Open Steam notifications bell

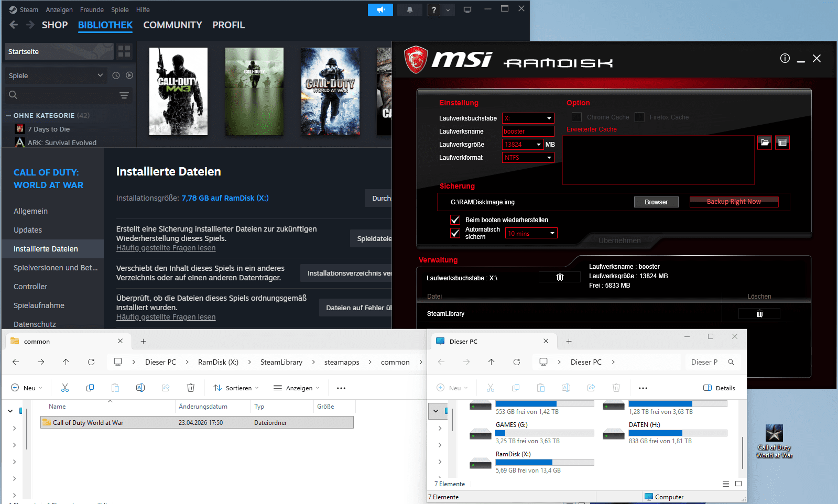(x=410, y=10)
